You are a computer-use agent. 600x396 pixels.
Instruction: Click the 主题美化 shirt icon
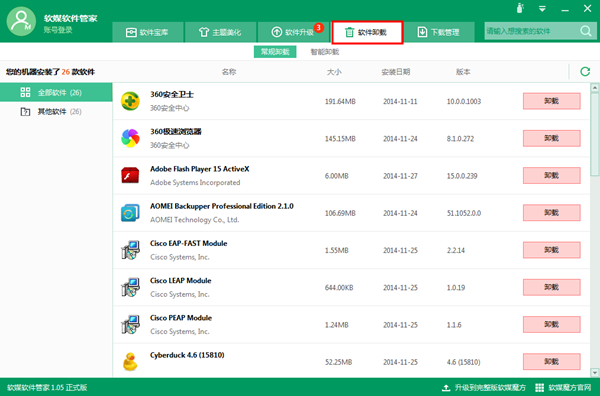[204, 32]
